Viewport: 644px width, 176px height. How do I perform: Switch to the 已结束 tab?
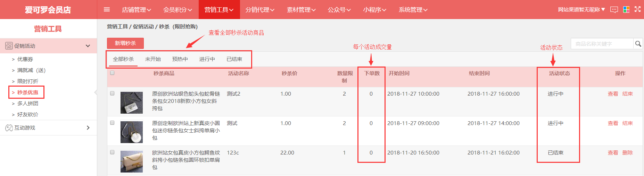(234, 59)
